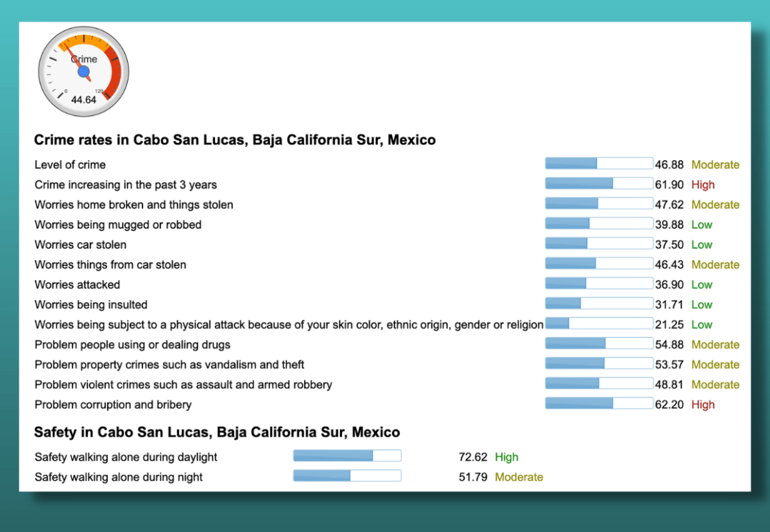Viewport: 770px width, 532px height.
Task: Click the Safety walking alone during night bar
Action: coord(347,475)
